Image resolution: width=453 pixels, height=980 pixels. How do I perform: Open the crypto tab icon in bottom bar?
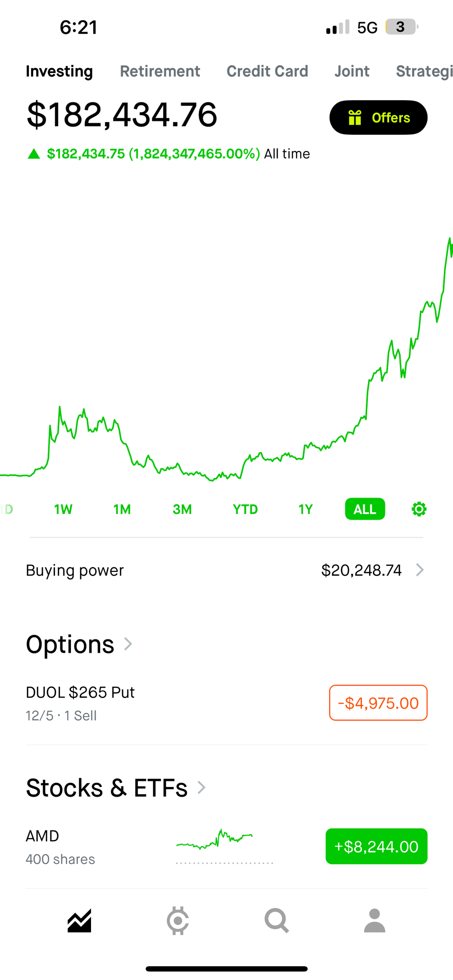tap(178, 921)
